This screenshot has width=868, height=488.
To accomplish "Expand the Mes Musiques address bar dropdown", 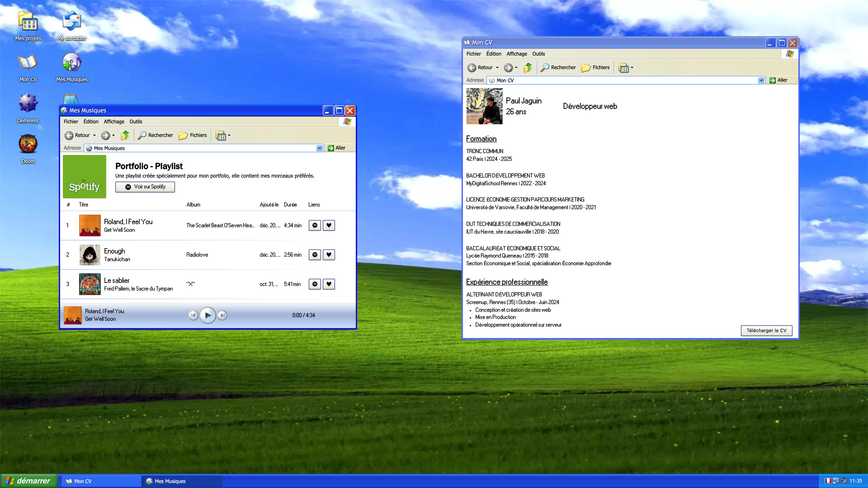I will coord(319,148).
